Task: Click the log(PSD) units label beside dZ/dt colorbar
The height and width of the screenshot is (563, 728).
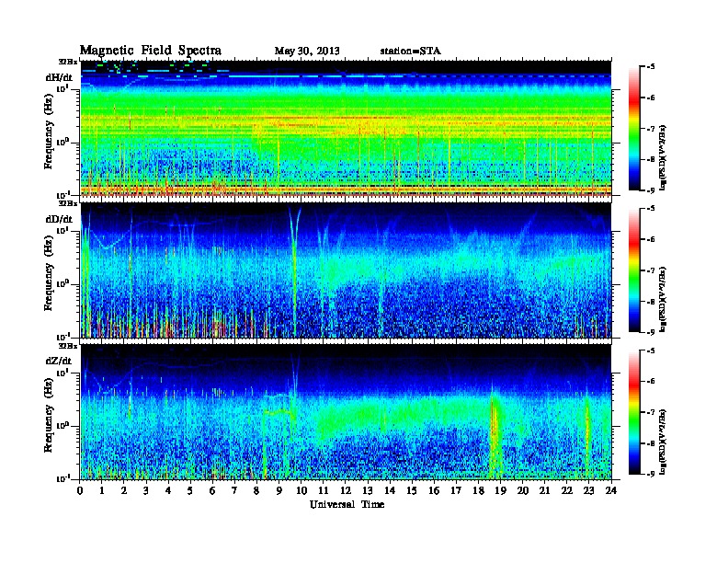Action: 664,442
